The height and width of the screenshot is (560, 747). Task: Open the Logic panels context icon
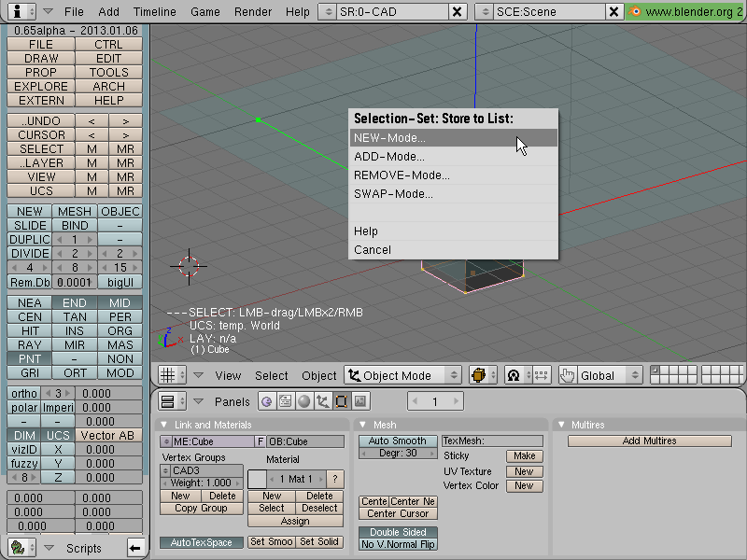coord(267,401)
